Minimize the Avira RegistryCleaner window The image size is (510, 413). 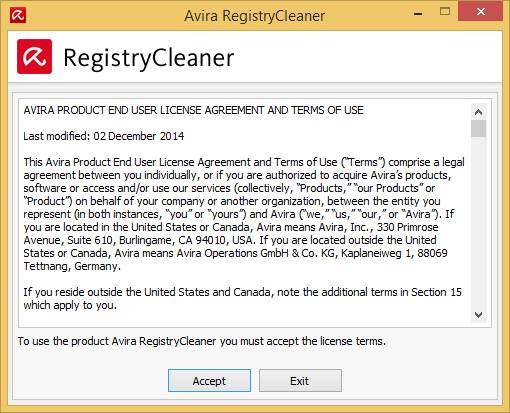tap(418, 13)
